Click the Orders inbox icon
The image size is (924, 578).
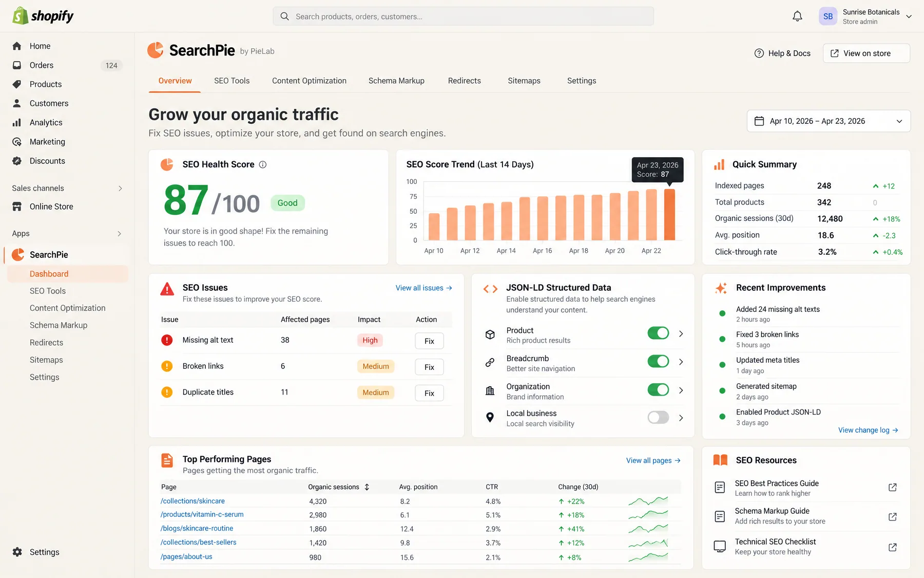click(17, 65)
